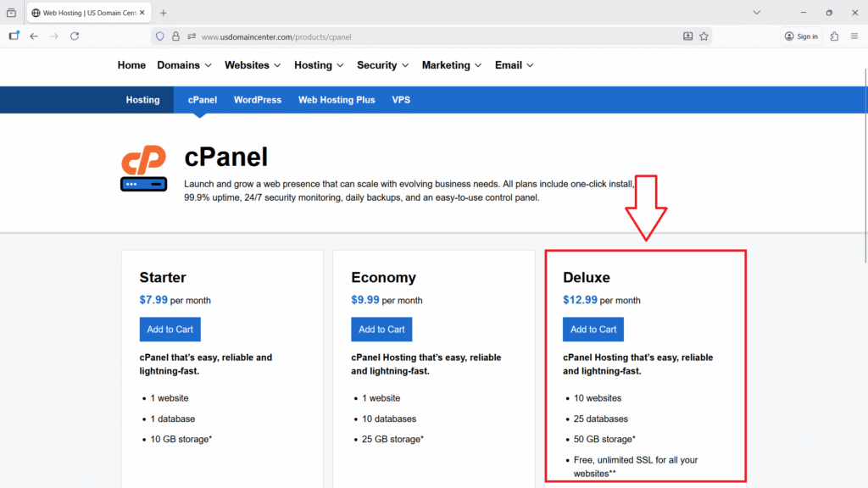Add the Starter plan to cart
Viewport: 868px width, 488px height.
[x=170, y=330]
